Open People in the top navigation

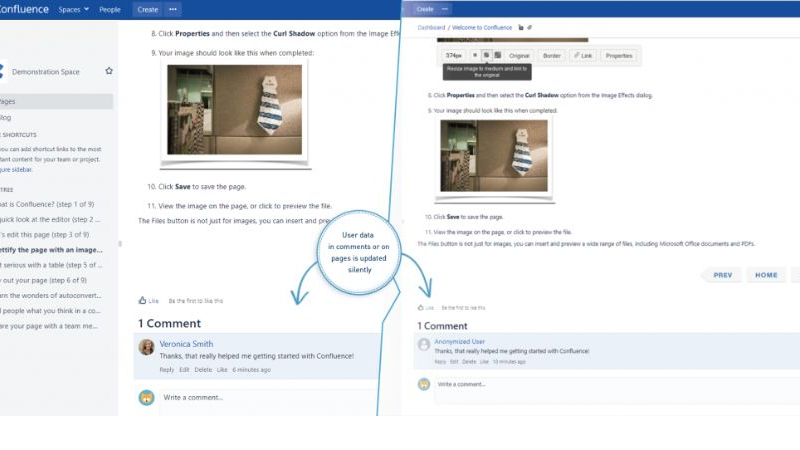pos(110,9)
